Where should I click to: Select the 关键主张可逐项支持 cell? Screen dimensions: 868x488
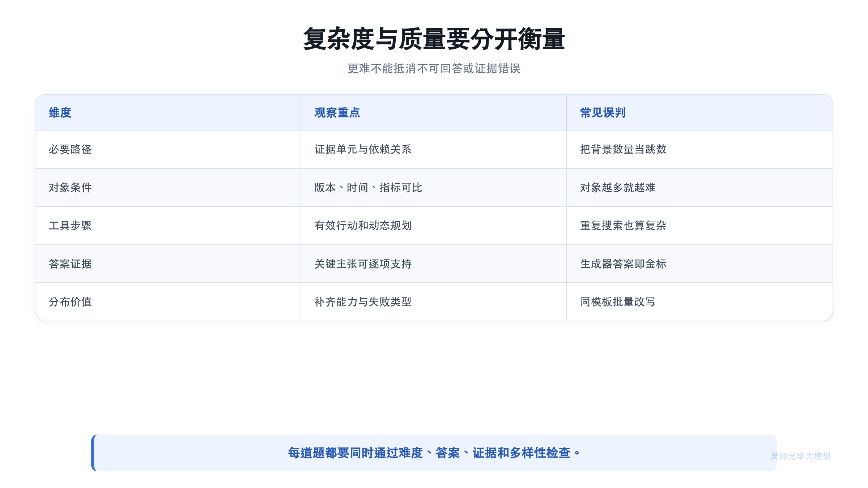pyautogui.click(x=434, y=264)
